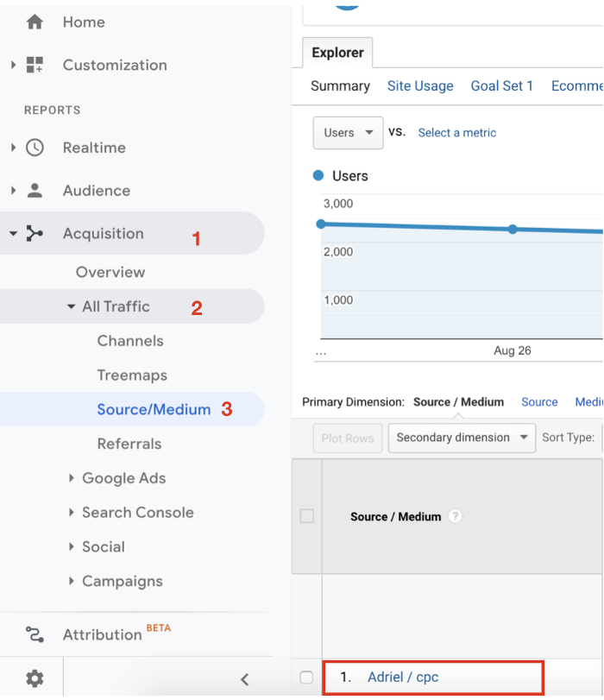
Task: Tick the checkbox for Adriel / cpc row
Action: [x=306, y=678]
